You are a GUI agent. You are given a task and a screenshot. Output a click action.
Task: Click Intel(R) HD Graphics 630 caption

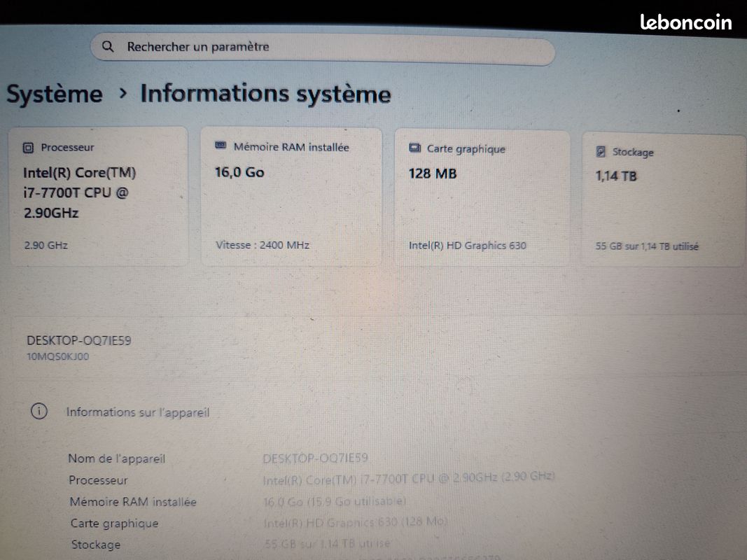pos(468,245)
